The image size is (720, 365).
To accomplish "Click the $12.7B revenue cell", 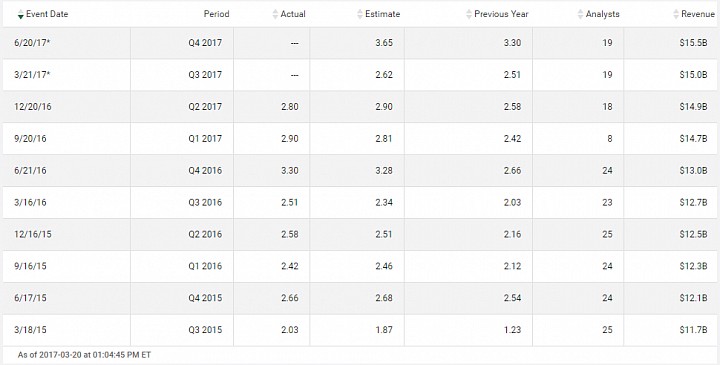I will [670, 202].
